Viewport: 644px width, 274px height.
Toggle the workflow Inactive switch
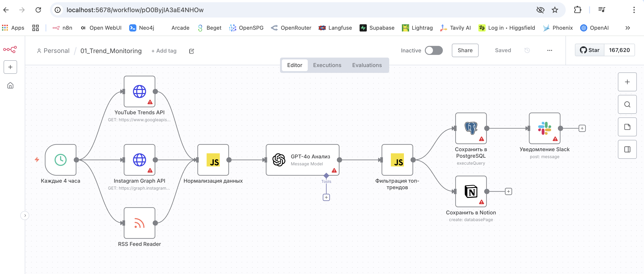[x=434, y=50]
